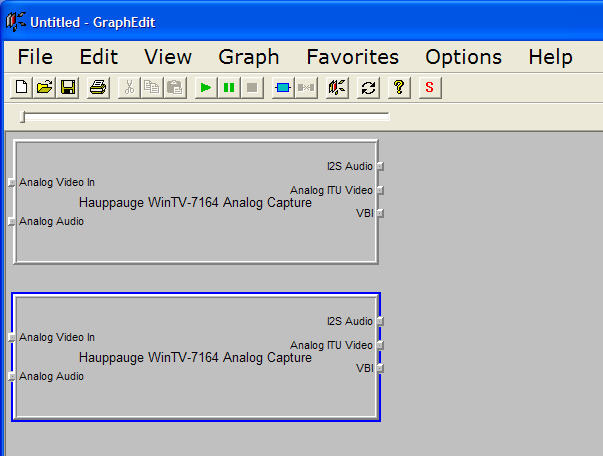Click the Disconnect filters toolbar icon
Viewport: 603px width, 456px height.
click(306, 88)
